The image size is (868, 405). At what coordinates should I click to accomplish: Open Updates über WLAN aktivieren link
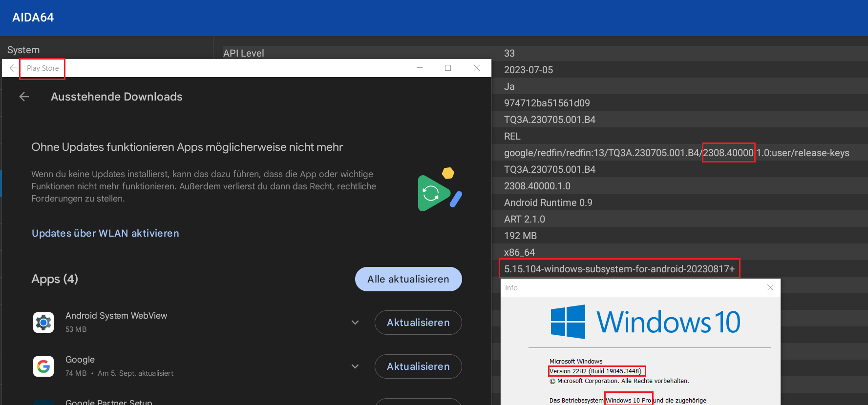pos(106,233)
